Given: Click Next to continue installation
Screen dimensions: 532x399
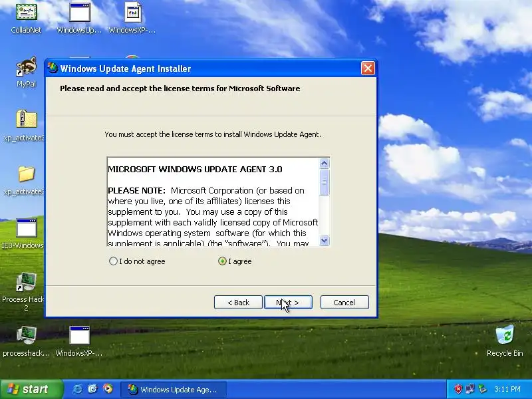Looking at the screenshot, I should click(288, 303).
